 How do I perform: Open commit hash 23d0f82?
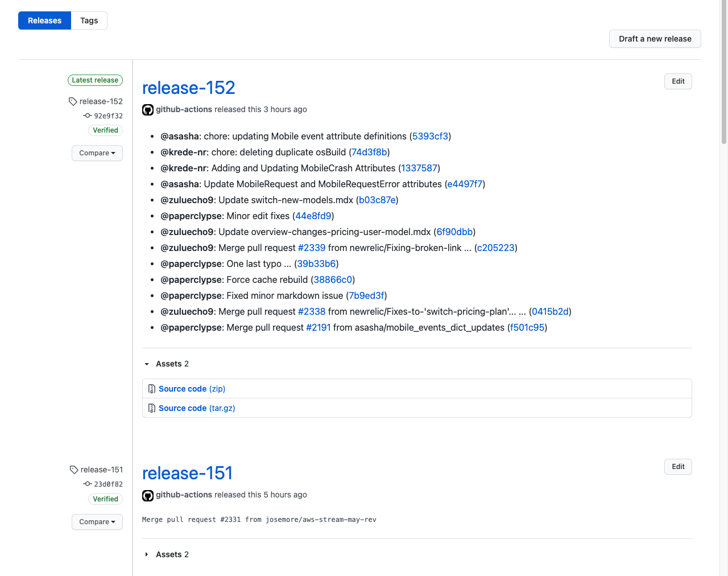(109, 484)
